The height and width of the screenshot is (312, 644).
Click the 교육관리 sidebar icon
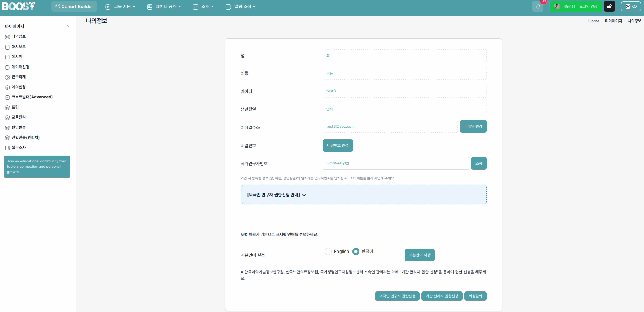pyautogui.click(x=7, y=117)
